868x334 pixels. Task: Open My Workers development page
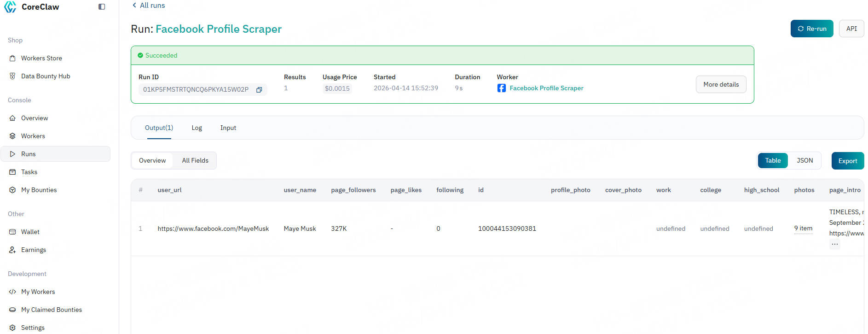pos(38,292)
